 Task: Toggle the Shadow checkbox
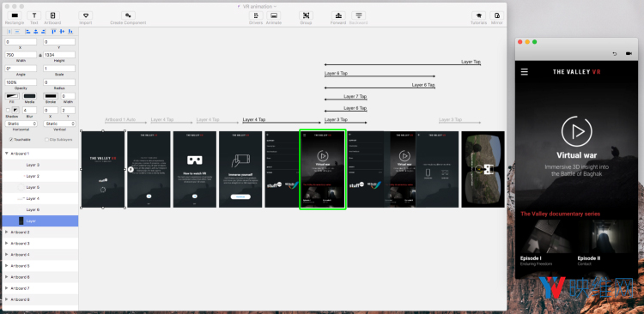(x=8, y=111)
